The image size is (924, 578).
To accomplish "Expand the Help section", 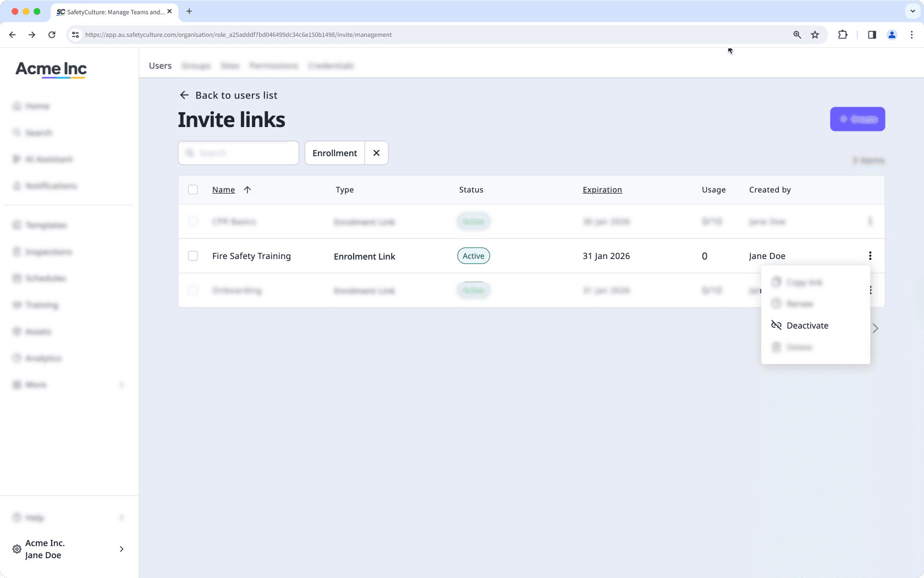I will (34, 518).
